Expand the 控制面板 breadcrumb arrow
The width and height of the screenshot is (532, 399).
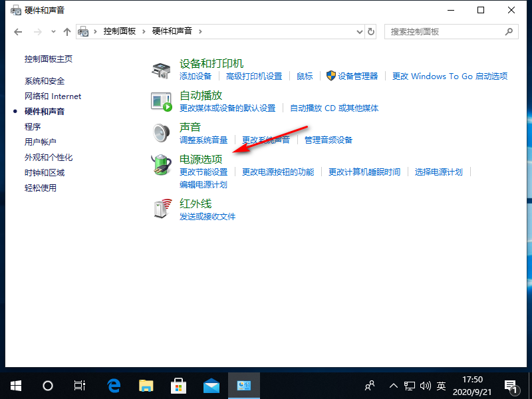tap(143, 31)
